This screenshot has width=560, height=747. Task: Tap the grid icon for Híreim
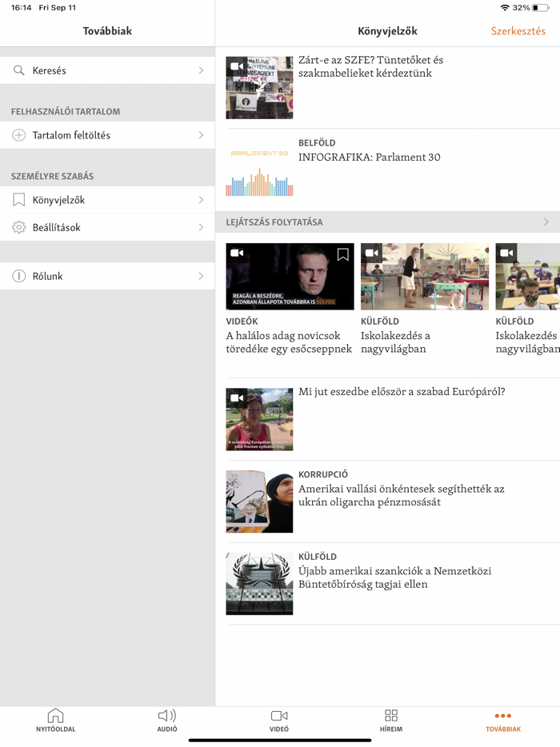coord(391,716)
